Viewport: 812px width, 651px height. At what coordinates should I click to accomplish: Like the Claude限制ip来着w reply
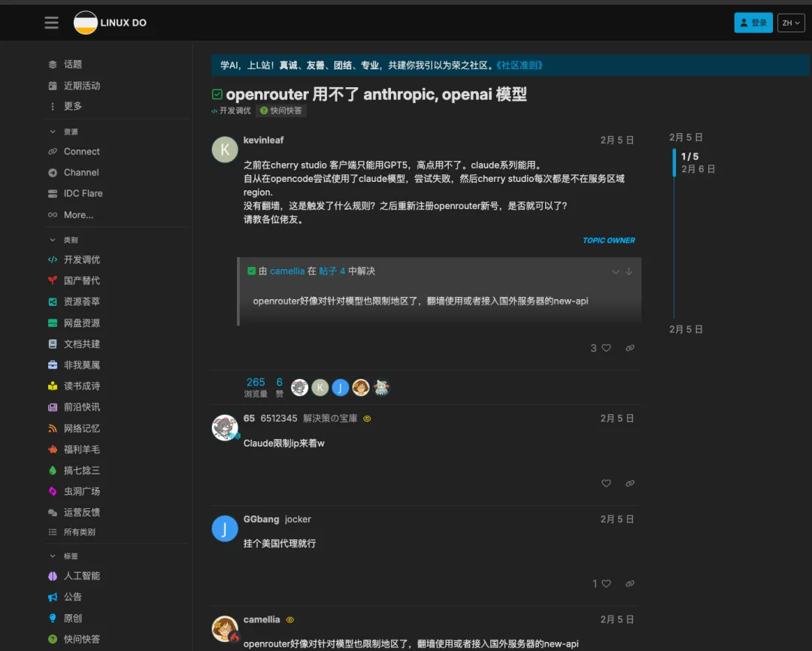(606, 483)
